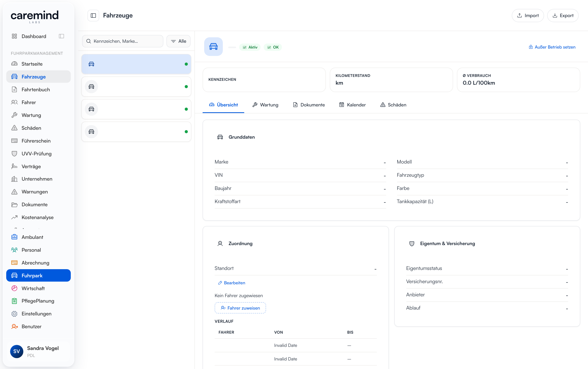Open the Alle filter dropdown
Viewport: 588px width, 369px height.
point(178,41)
